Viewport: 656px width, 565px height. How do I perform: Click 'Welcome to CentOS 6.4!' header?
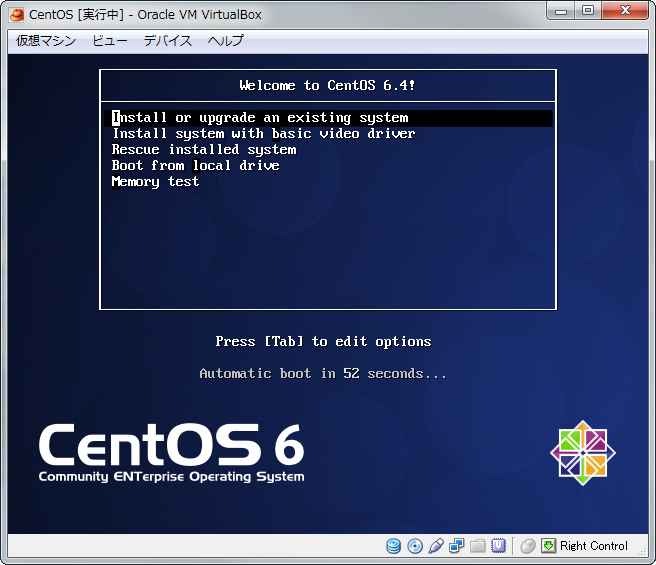(x=328, y=85)
